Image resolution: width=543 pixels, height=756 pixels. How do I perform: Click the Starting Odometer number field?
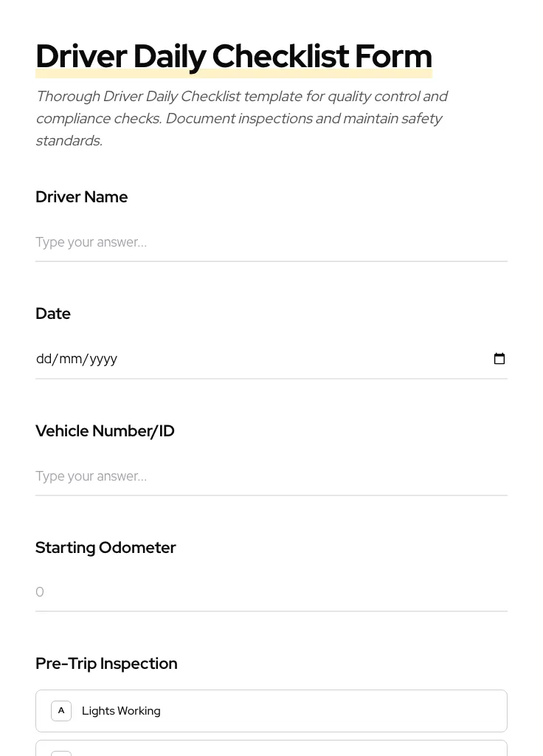tap(271, 591)
